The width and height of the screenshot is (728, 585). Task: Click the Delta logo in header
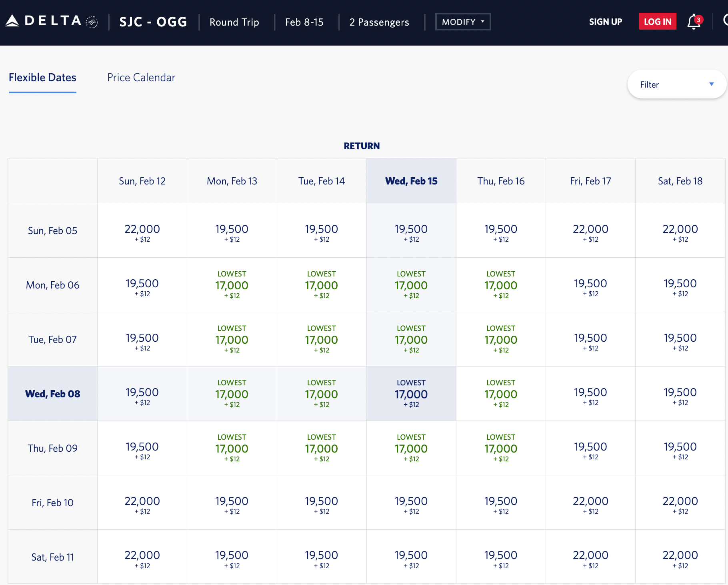coord(51,21)
